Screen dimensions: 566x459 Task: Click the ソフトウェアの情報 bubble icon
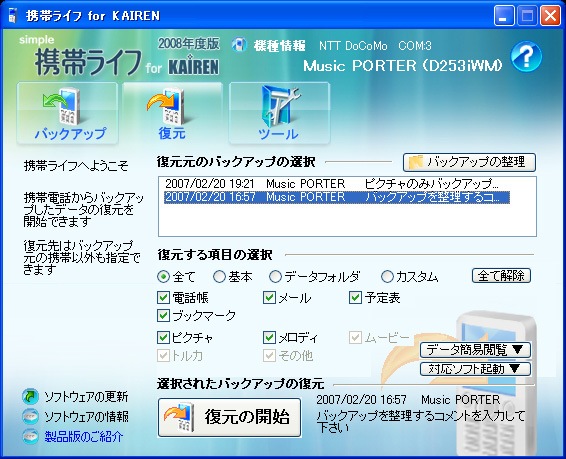coord(30,416)
